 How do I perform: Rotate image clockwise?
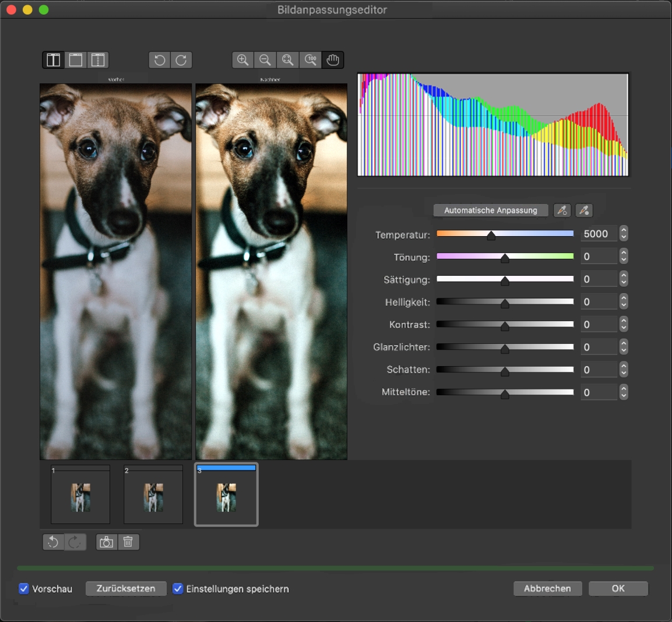[x=181, y=60]
